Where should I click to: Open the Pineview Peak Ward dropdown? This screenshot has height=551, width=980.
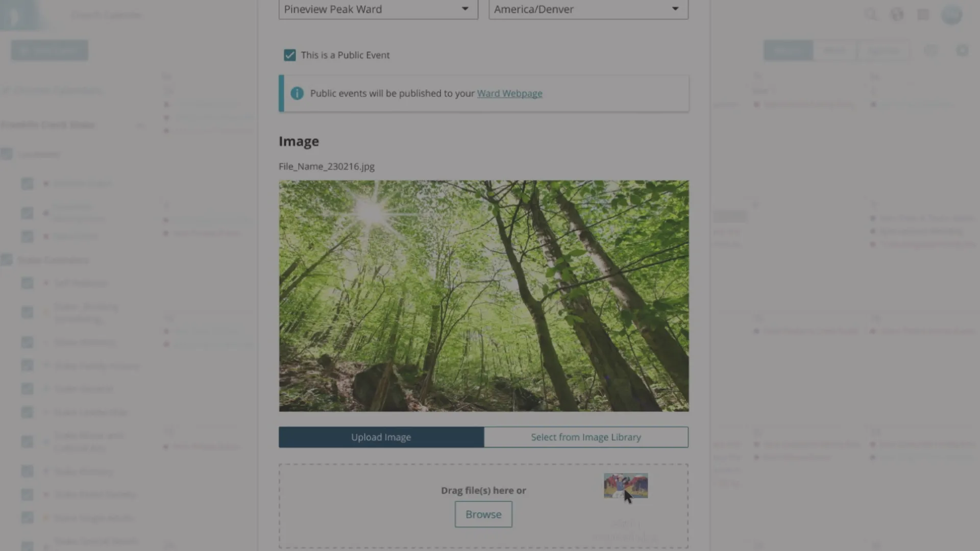point(378,9)
